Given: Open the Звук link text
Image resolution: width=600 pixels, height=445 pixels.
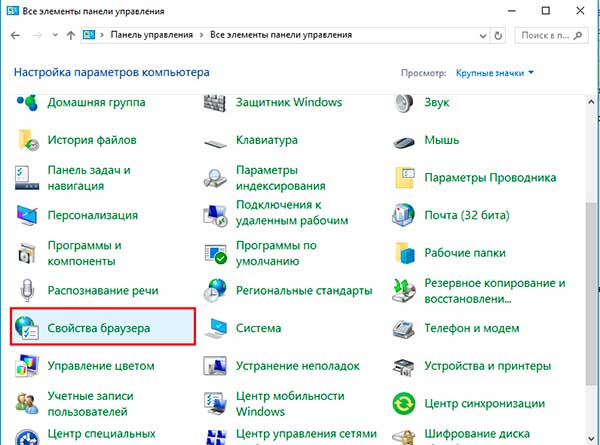Looking at the screenshot, I should 437,103.
